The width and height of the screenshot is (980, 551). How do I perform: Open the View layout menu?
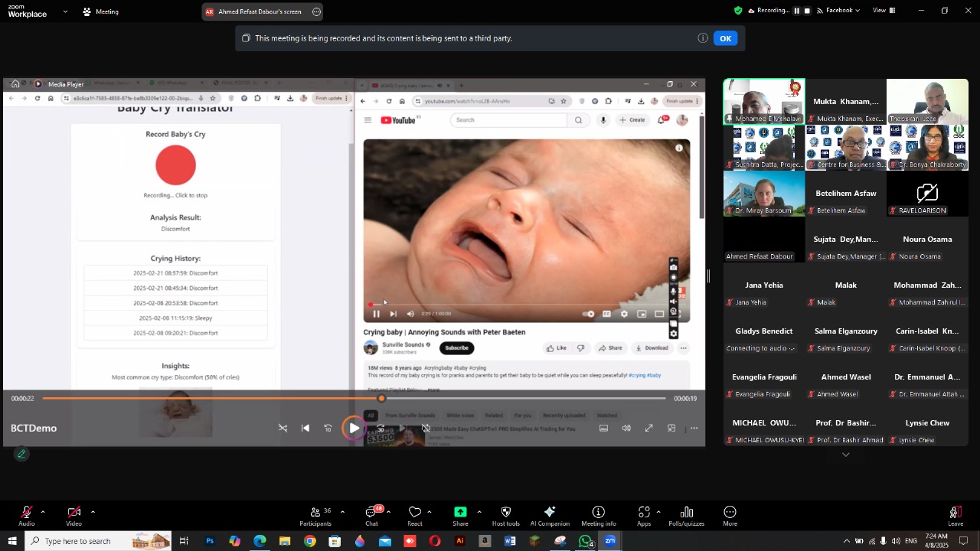pyautogui.click(x=883, y=11)
